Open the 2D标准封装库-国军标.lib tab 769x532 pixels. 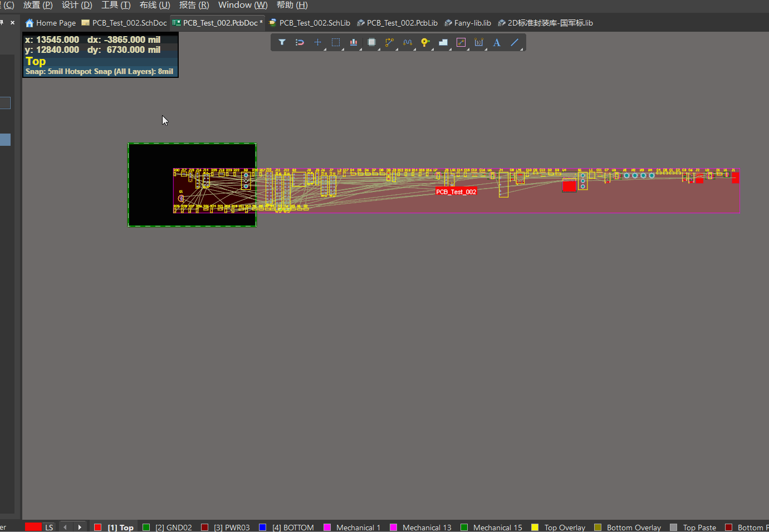click(545, 23)
